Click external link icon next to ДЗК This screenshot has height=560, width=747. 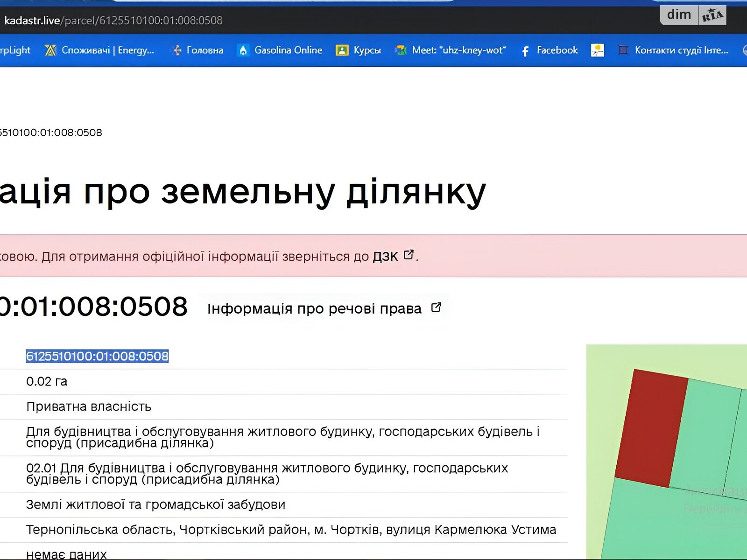click(409, 255)
